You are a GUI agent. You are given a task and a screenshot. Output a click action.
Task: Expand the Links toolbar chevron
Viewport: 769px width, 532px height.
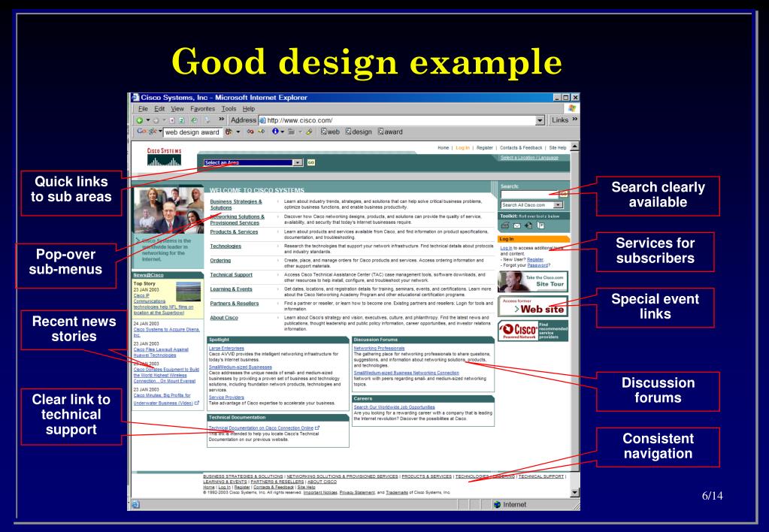[575, 119]
